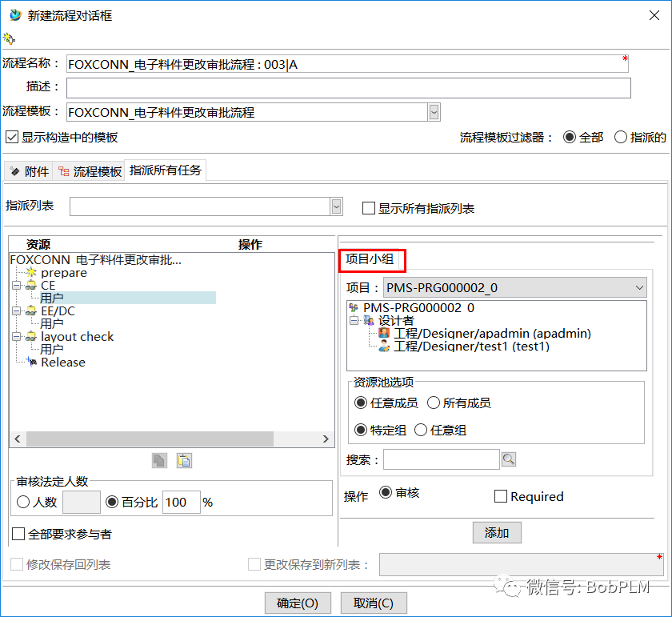The height and width of the screenshot is (617, 672).
Task: Select the prepare task in resource tree
Action: (x=64, y=273)
